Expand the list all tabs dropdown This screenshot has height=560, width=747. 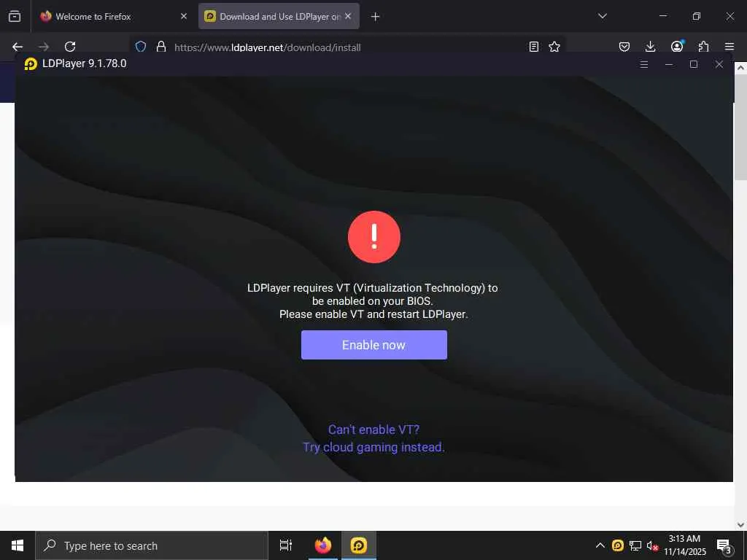coord(602,16)
